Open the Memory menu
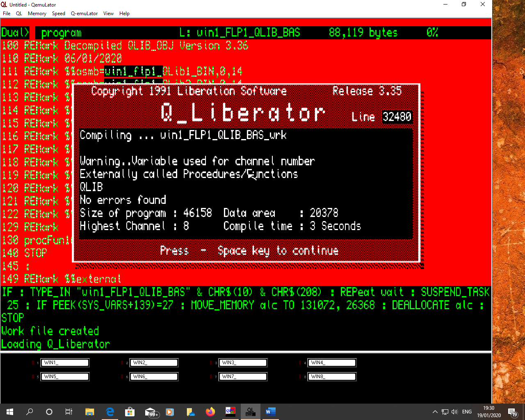The height and width of the screenshot is (420, 525). click(x=37, y=14)
